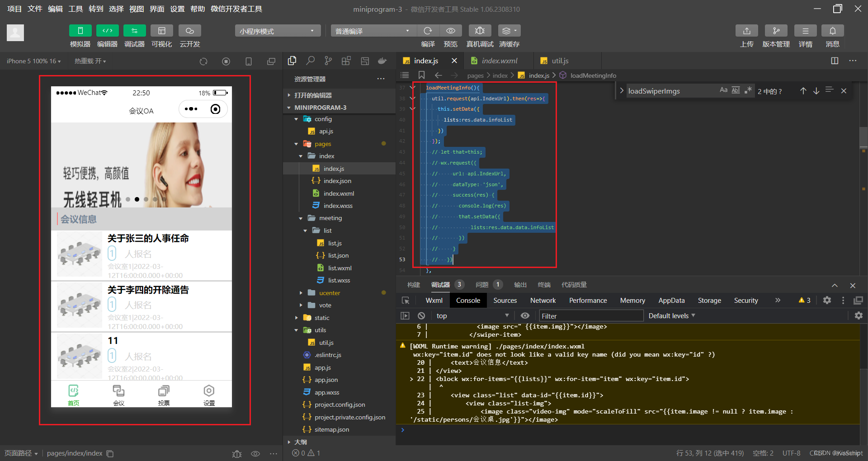Detach the simulator window icon
The width and height of the screenshot is (868, 461).
pyautogui.click(x=271, y=61)
